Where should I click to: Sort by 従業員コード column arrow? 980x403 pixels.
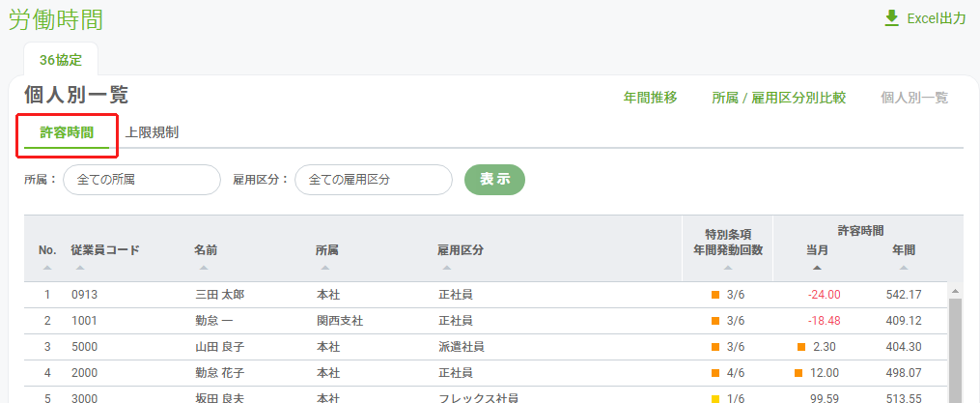click(79, 268)
